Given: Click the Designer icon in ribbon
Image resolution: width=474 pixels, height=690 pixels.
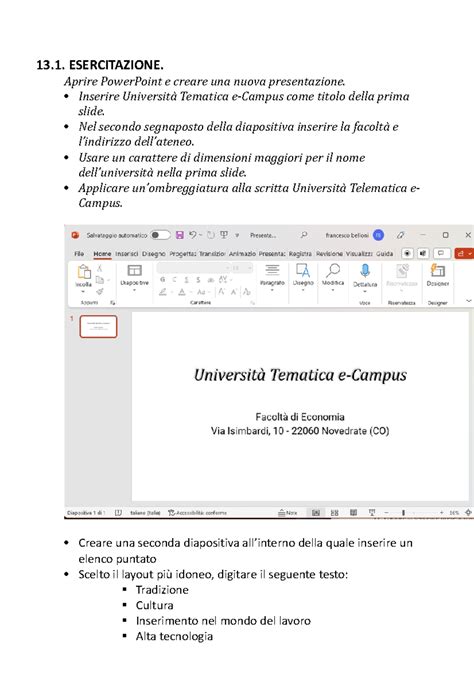Looking at the screenshot, I should pyautogui.click(x=437, y=271).
